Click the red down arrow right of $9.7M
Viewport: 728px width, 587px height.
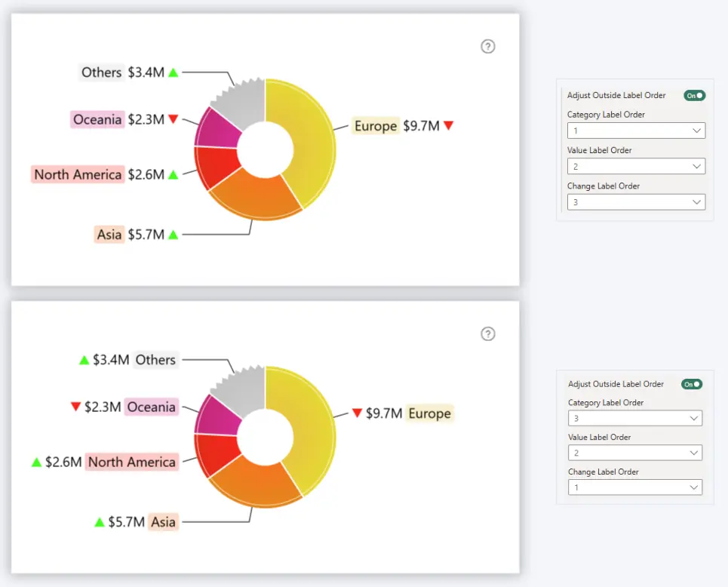448,126
